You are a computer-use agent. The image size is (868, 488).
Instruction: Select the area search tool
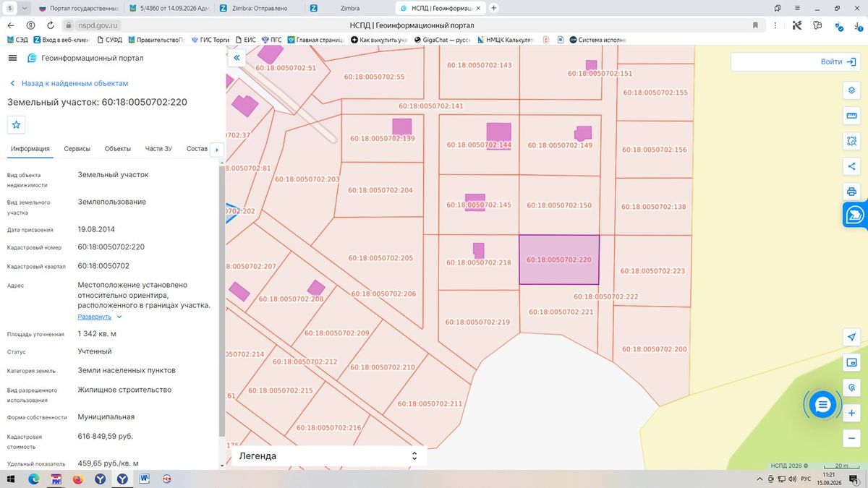851,141
